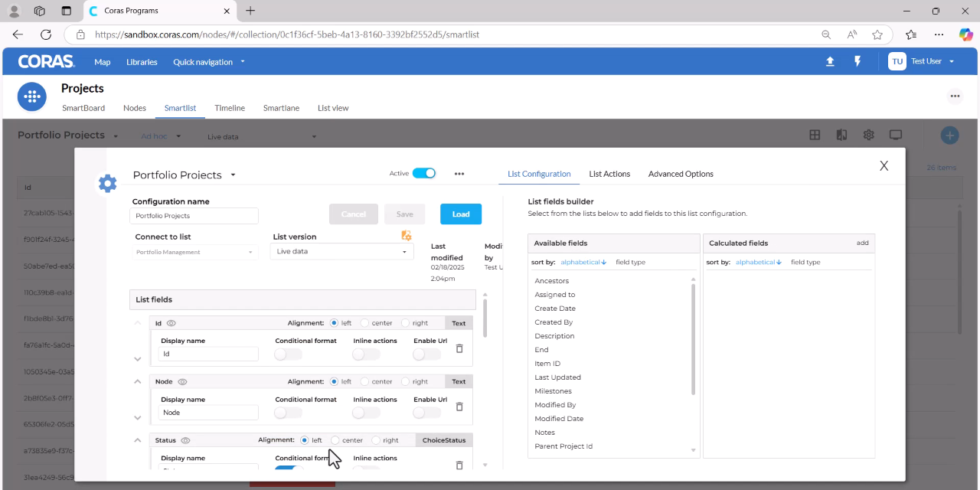Close the configuration dialog with X

coord(884,165)
